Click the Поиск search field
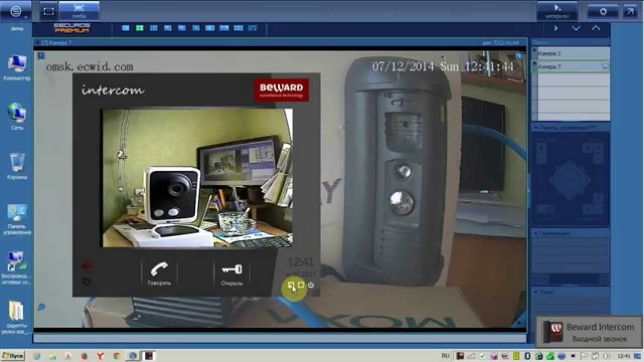 coord(571,43)
